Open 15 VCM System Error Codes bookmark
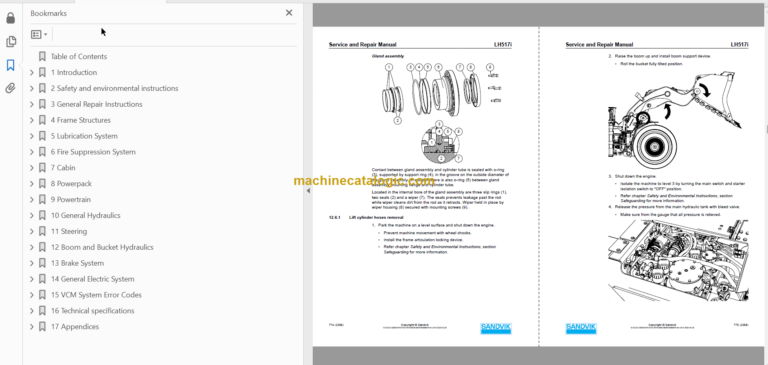 pos(96,295)
